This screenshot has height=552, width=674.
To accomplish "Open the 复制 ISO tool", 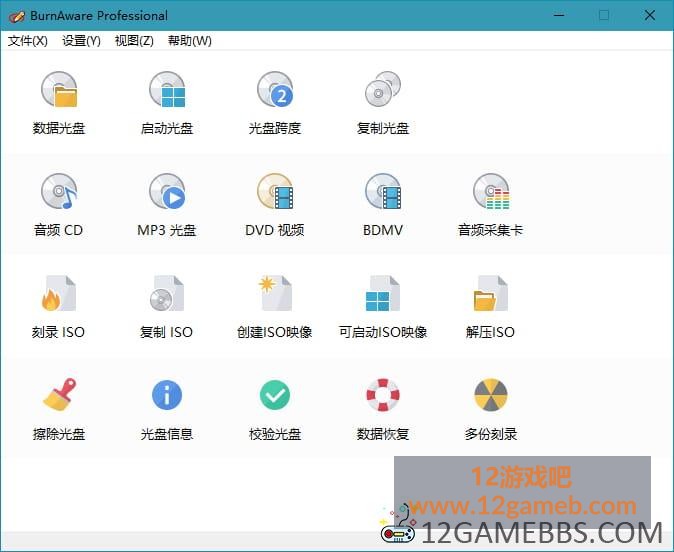I will (x=167, y=307).
